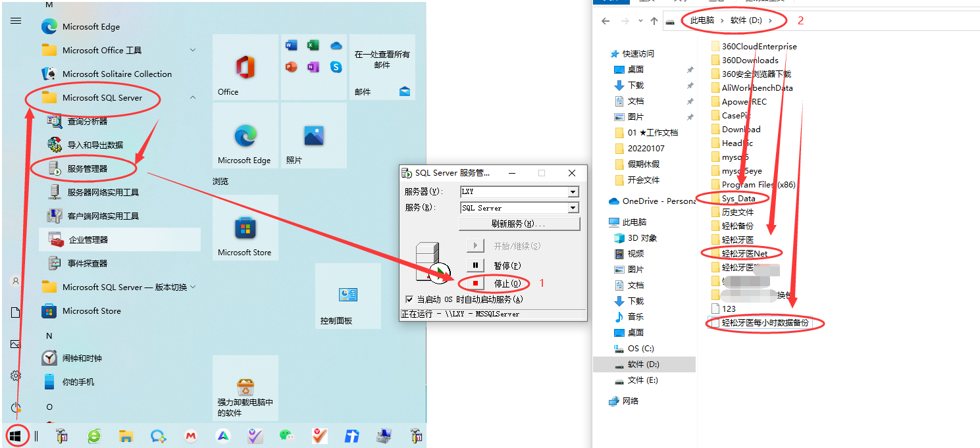Viewport: 980px width, 448px height.
Task: Open the OneNote small tile
Action: pos(314,66)
